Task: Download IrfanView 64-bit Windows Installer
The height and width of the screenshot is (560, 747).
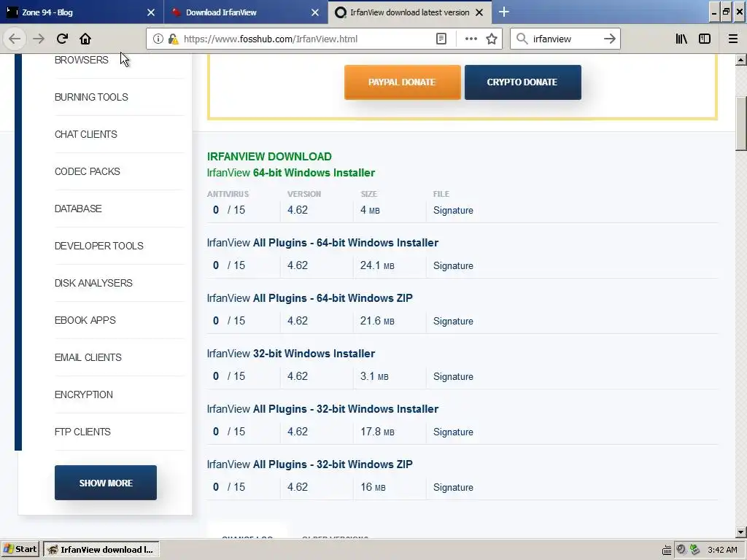Action: pos(290,172)
